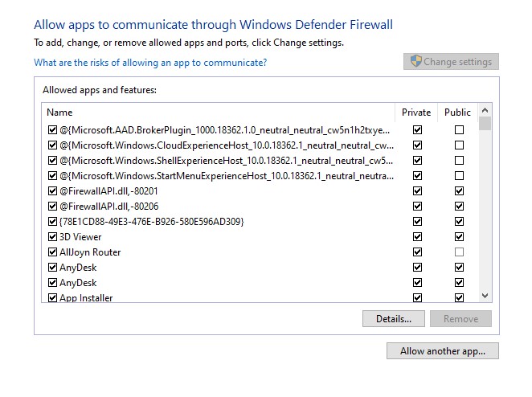The image size is (532, 397).
Task: Select the AllJoyn Router row text
Action: pyautogui.click(x=90, y=252)
